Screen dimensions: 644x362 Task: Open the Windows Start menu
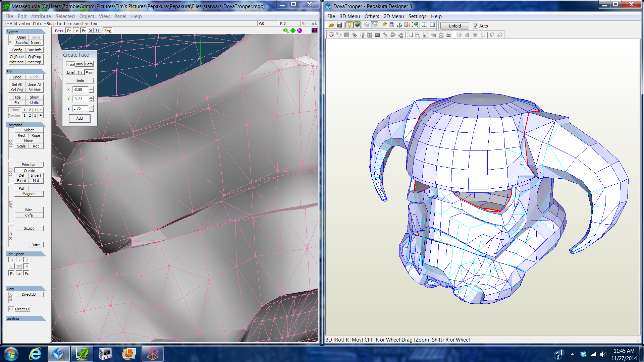click(11, 354)
